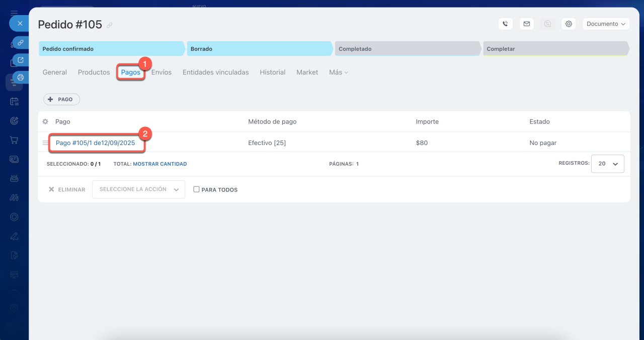Click the shopping cart icon in left sidebar
644x340 pixels.
pyautogui.click(x=14, y=140)
